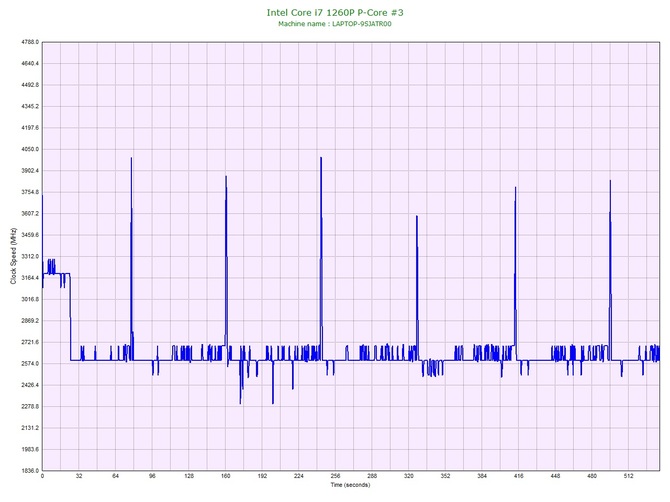Image resolution: width=670 pixels, height=502 pixels.
Task: Click the clock spike peak near 413 seconds
Action: tap(515, 188)
